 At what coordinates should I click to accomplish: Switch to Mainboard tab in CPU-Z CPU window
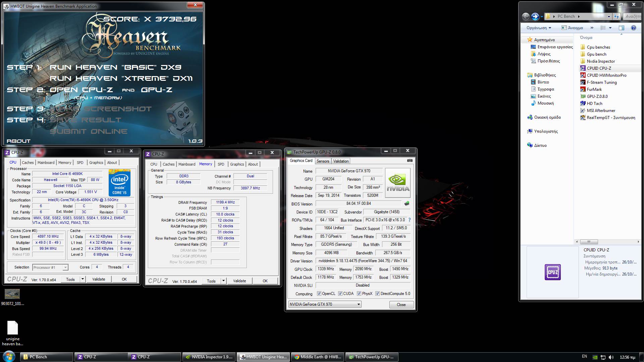(x=46, y=163)
